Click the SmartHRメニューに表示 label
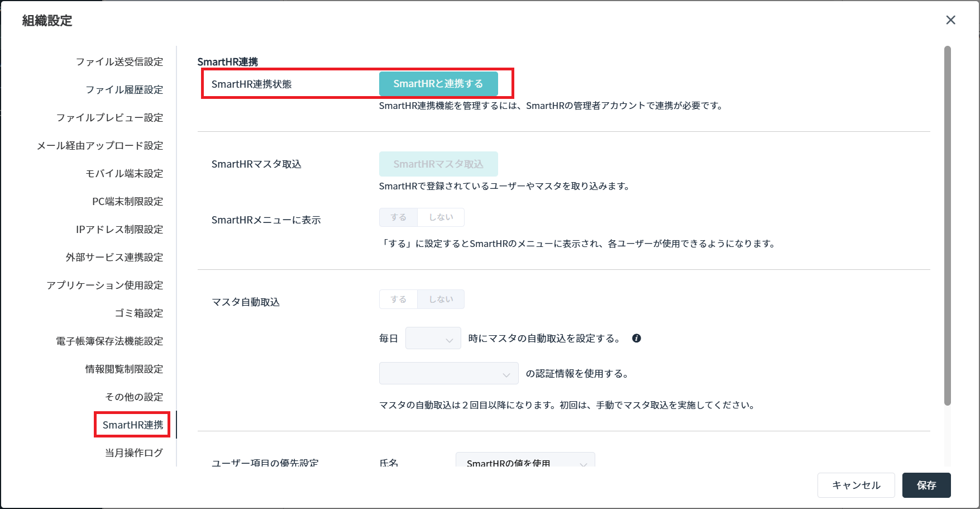Viewport: 980px width, 509px height. coord(266,220)
